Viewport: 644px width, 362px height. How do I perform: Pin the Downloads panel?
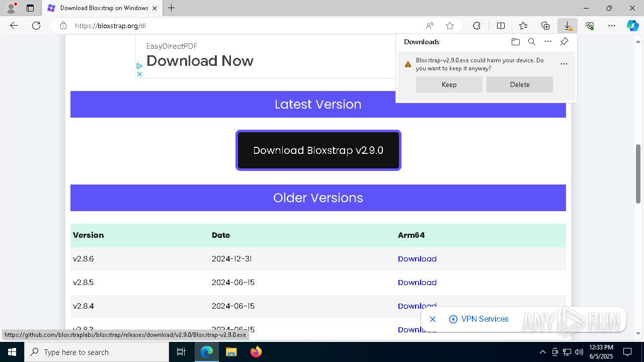point(564,42)
